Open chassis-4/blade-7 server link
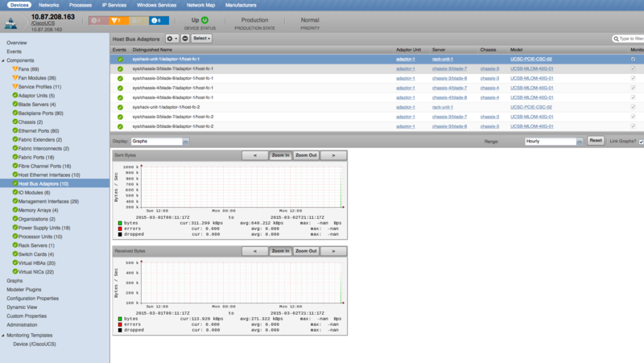Viewport: 644px width, 363px height. 449,88
